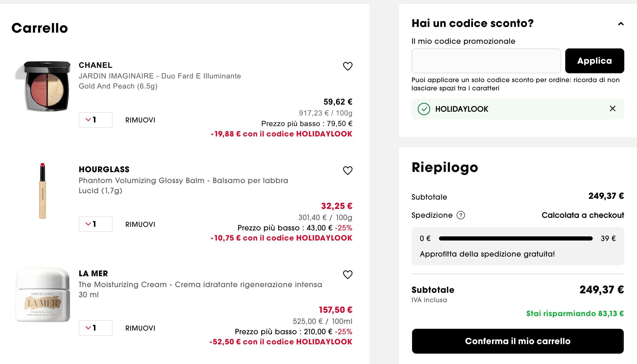Focus the promotional code input field
Image resolution: width=637 pixels, height=364 pixels.
point(486,61)
